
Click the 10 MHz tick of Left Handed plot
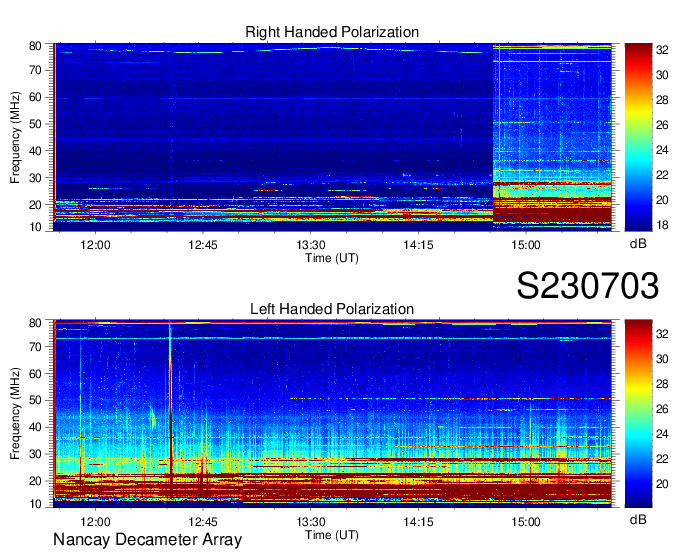[x=35, y=504]
